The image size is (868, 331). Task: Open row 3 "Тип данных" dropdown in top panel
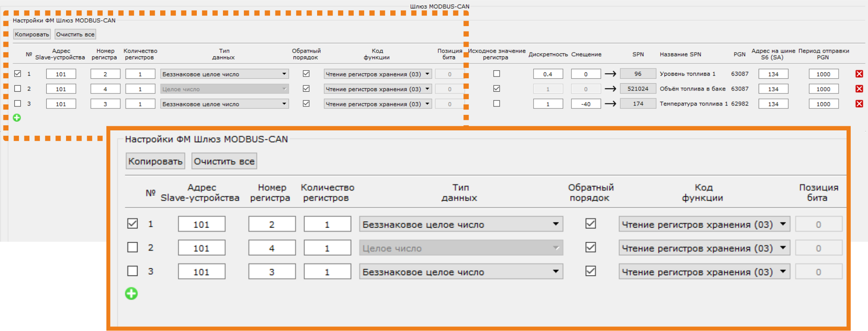(x=224, y=104)
